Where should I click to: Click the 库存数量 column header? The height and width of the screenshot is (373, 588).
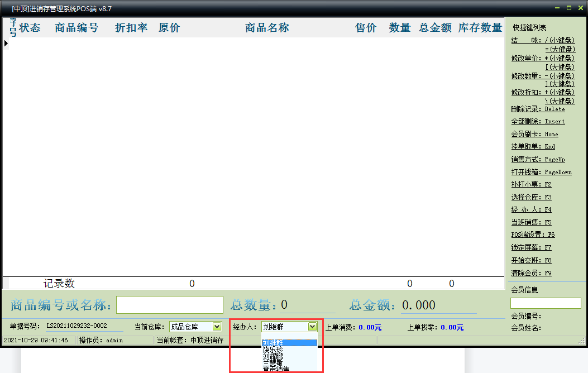pos(480,28)
